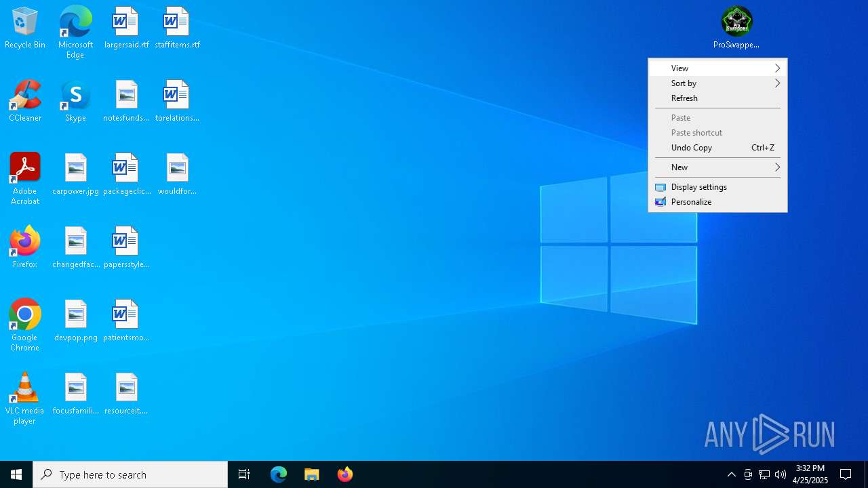
Task: Select the CCleaner desktop shortcut
Action: pos(25,101)
